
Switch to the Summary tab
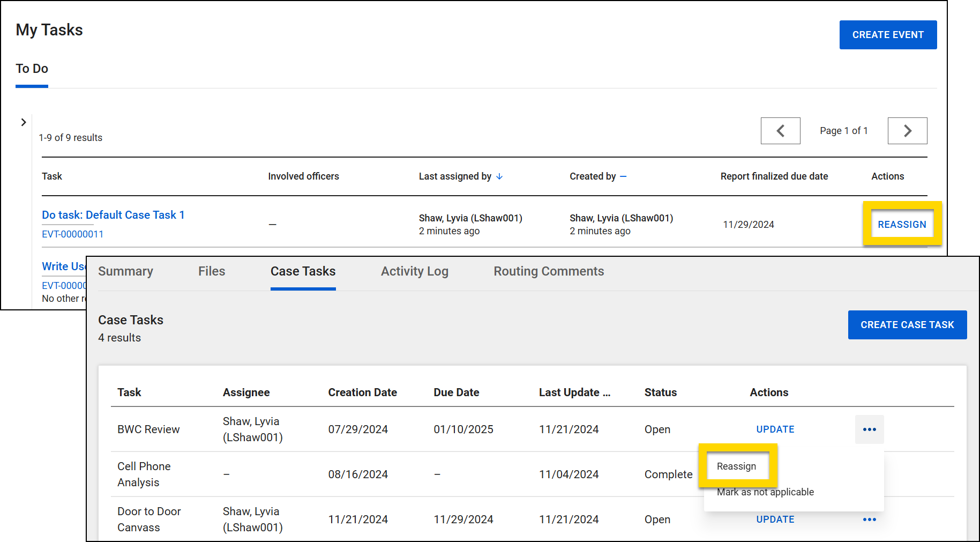125,271
